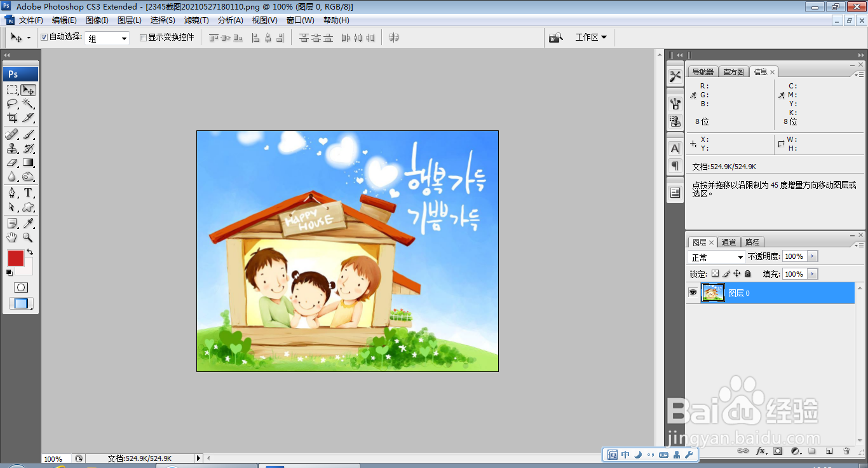Select the Rectangular Marquee tool

point(12,90)
